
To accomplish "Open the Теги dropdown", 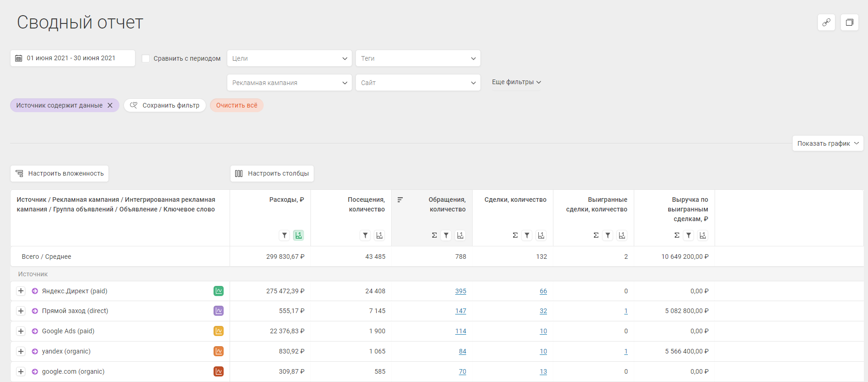I will click(418, 58).
